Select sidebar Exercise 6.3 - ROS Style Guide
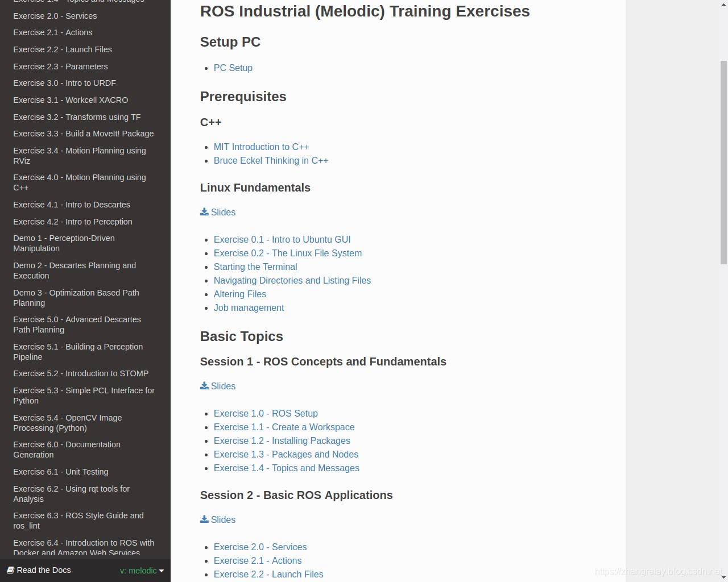The height and width of the screenshot is (582, 728). click(85, 521)
